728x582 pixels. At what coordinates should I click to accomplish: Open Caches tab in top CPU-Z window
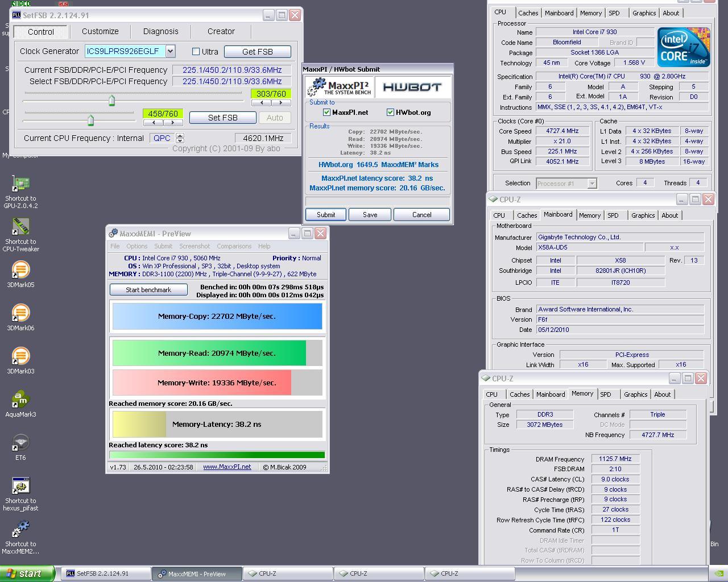[528, 13]
